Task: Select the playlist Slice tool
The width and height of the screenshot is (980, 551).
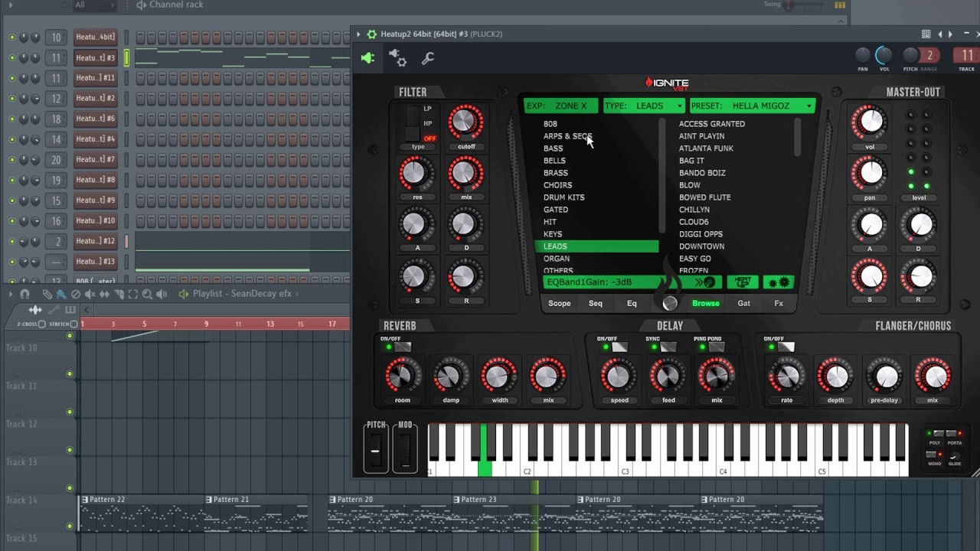Action: pyautogui.click(x=119, y=294)
